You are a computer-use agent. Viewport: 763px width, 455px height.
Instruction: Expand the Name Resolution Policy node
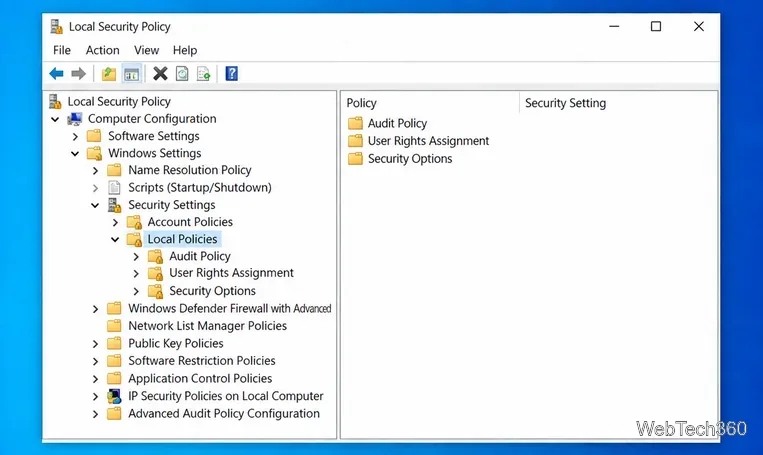click(x=95, y=171)
